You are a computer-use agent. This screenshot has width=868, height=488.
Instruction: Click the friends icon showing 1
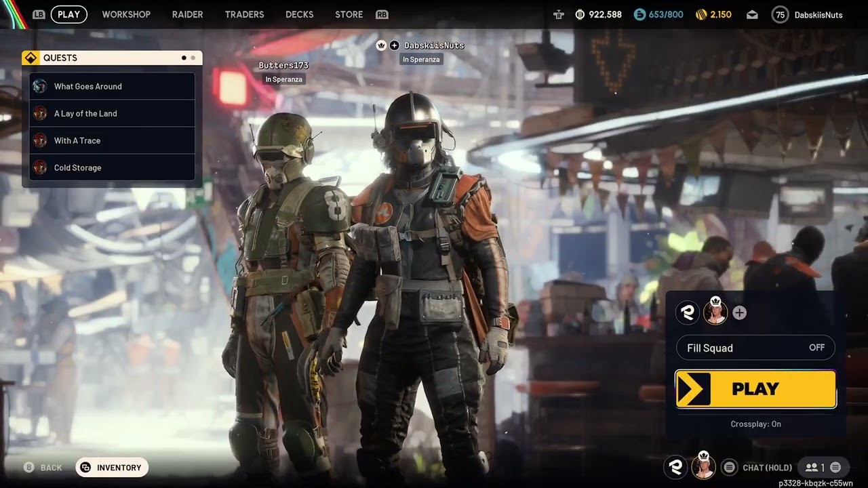point(811,467)
